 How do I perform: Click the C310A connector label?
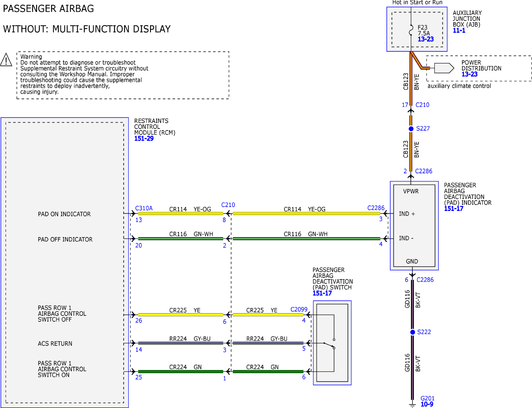[144, 208]
